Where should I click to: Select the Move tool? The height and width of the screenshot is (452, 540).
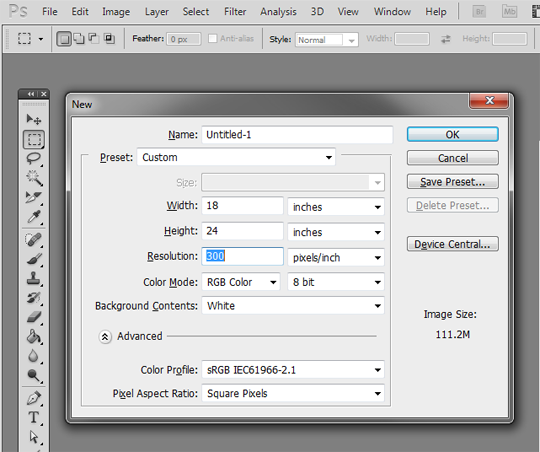click(x=34, y=119)
